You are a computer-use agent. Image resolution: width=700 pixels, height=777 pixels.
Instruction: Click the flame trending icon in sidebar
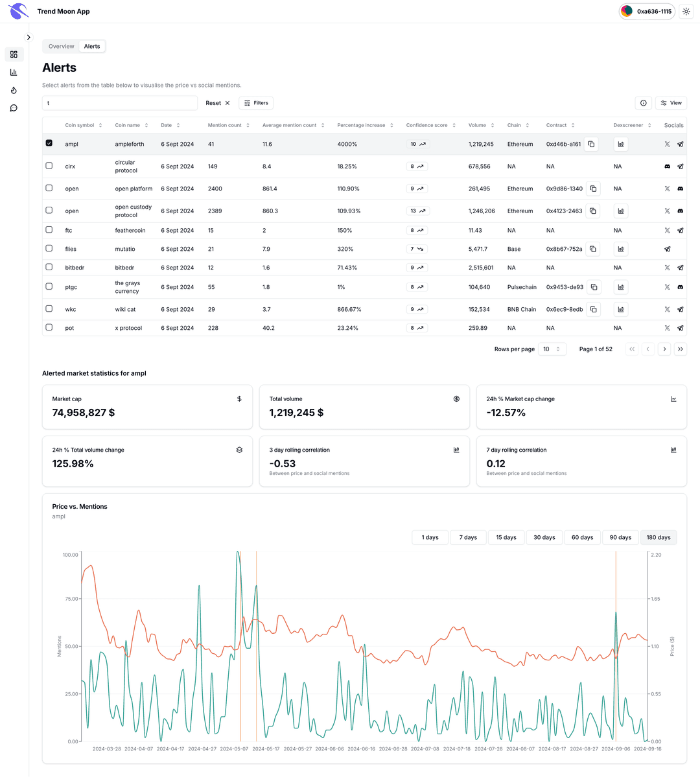(x=14, y=91)
